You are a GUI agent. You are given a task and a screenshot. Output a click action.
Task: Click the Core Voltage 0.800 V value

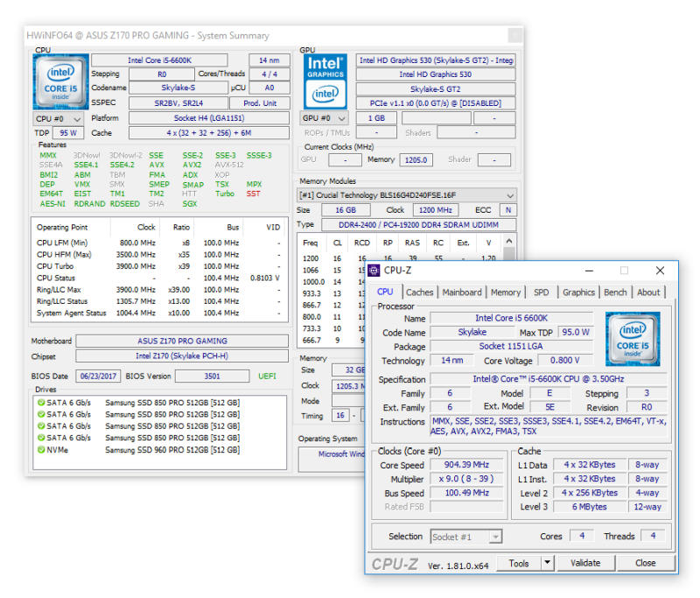pyautogui.click(x=565, y=361)
